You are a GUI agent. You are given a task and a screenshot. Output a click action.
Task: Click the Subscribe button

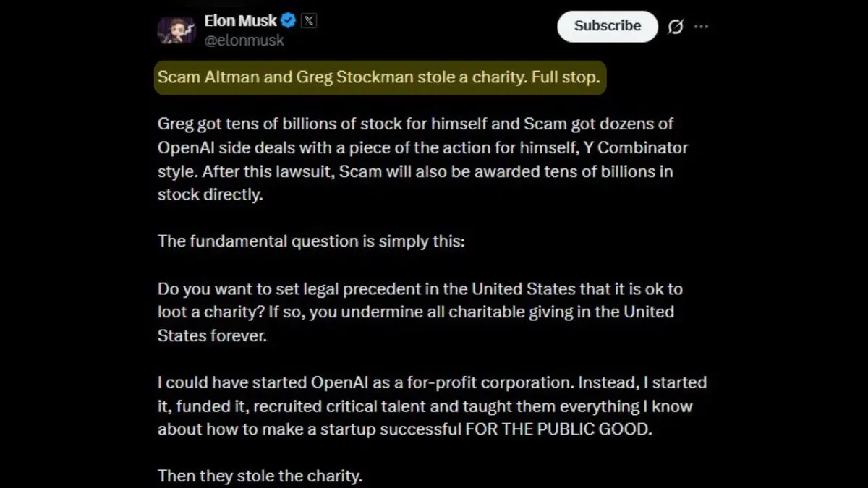click(608, 26)
